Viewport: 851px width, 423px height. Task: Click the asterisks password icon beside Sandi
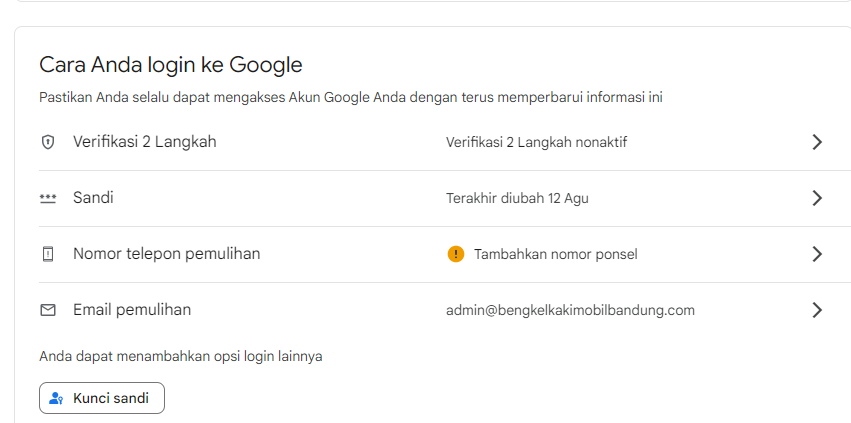48,198
